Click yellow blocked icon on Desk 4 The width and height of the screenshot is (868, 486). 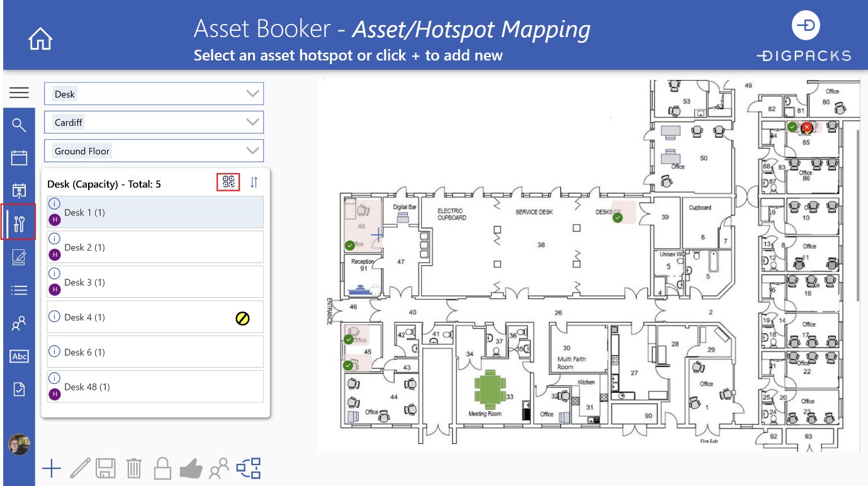coord(242,319)
